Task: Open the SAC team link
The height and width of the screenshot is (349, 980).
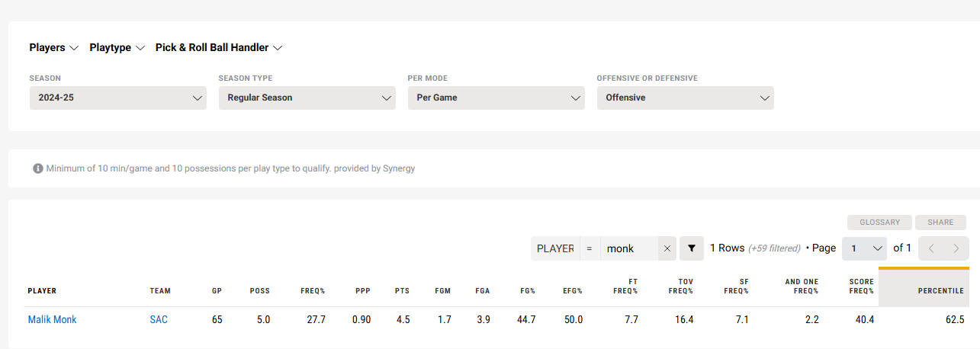Action: (x=159, y=320)
